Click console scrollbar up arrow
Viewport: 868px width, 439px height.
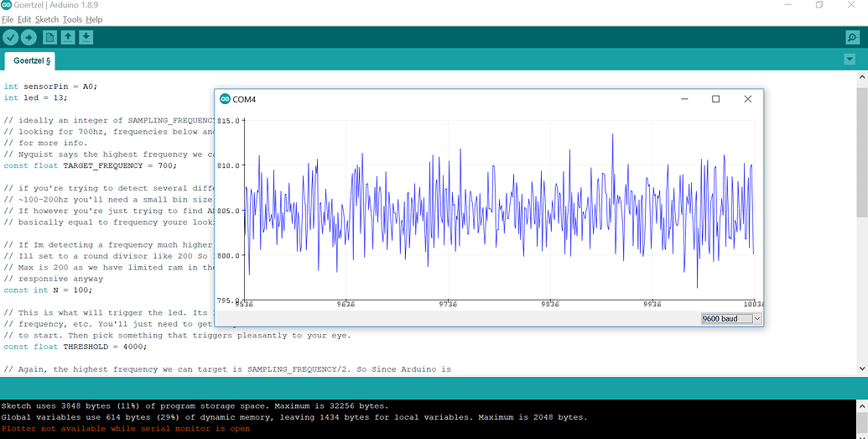[862, 406]
